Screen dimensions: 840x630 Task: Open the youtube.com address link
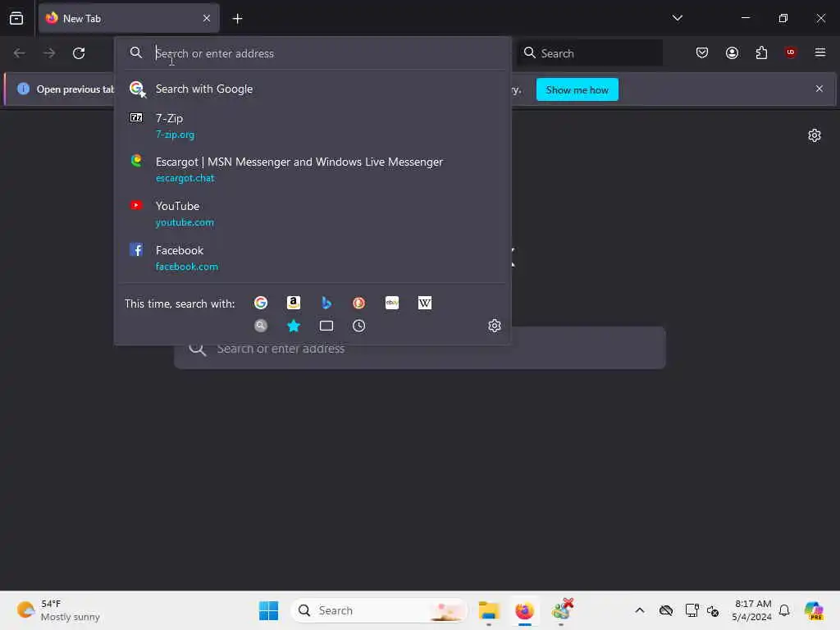185,222
